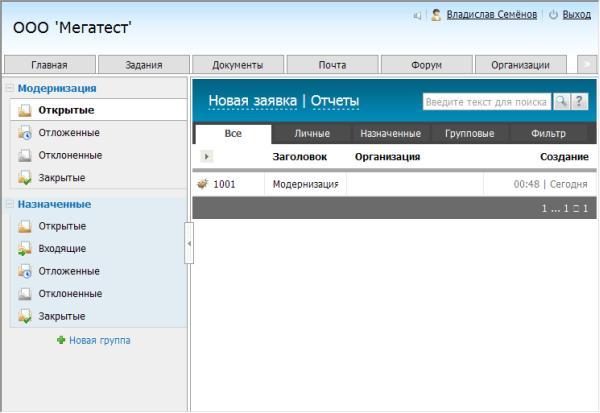Viewport: 600px width, 413px height.
Task: Click clock folder icon of Отложенные under Назначенные
Action: (x=25, y=271)
